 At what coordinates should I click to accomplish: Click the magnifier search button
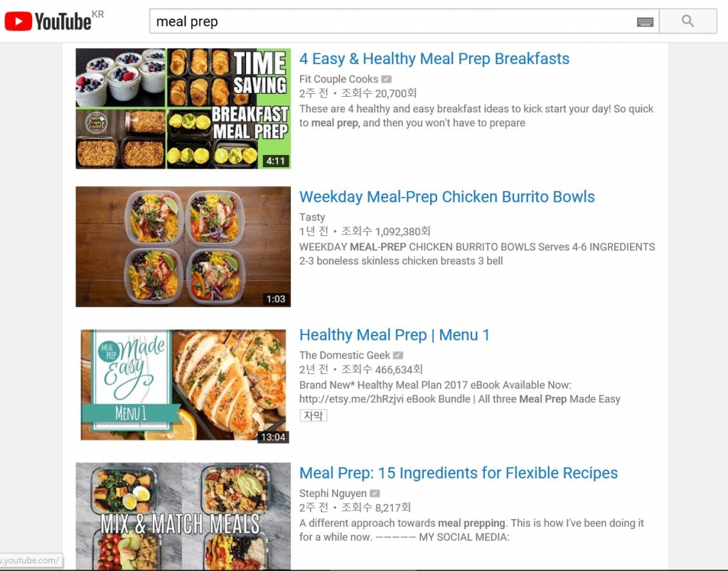687,21
